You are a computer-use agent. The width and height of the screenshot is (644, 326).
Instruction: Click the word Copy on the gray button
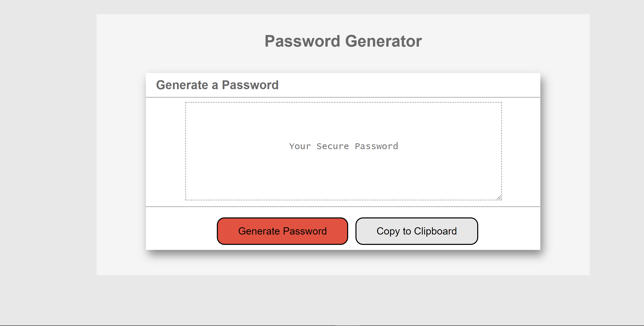388,231
